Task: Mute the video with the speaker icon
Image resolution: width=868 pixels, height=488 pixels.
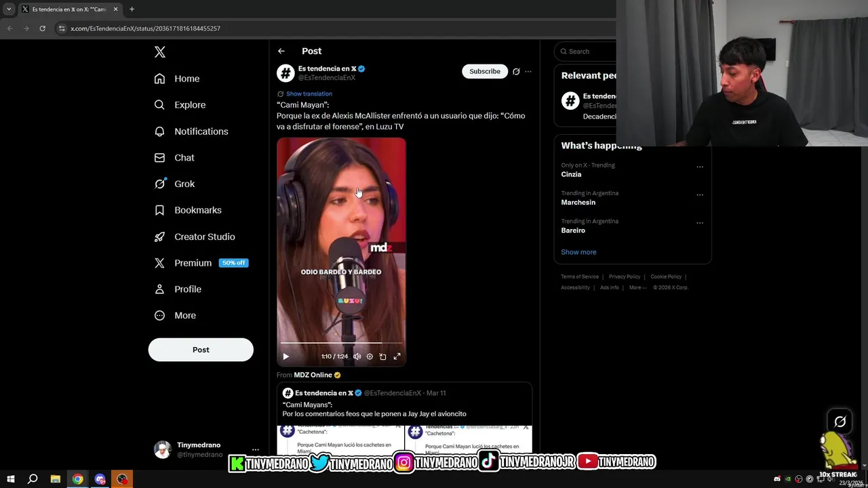Action: (357, 357)
